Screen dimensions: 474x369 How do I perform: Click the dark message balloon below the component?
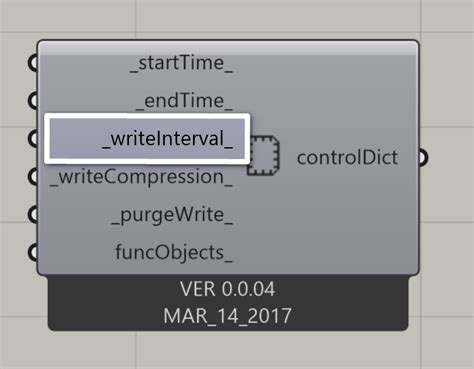tap(228, 303)
